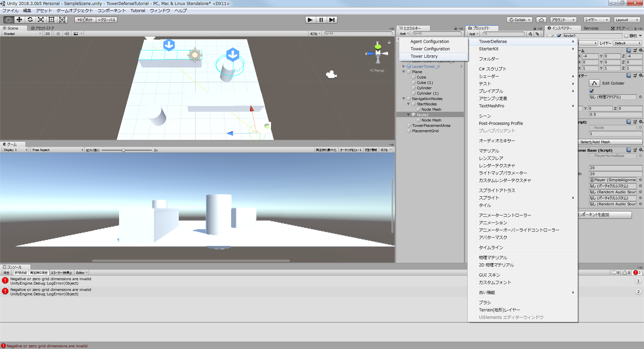Open the toolbar レイヤー dropdown
644x349 pixels.
(597, 20)
